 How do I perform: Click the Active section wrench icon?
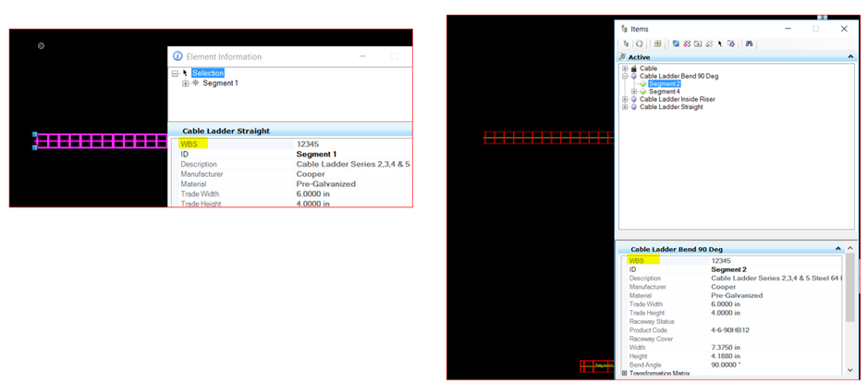pos(622,56)
